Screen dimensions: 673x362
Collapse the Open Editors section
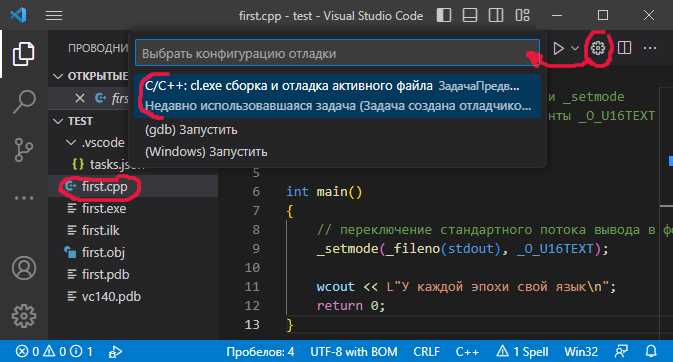(58, 76)
